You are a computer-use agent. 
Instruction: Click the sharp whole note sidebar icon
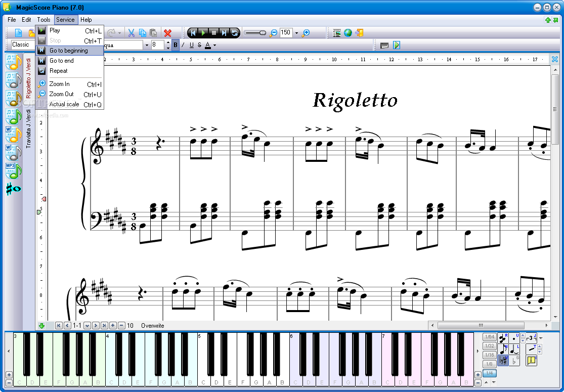(x=14, y=189)
